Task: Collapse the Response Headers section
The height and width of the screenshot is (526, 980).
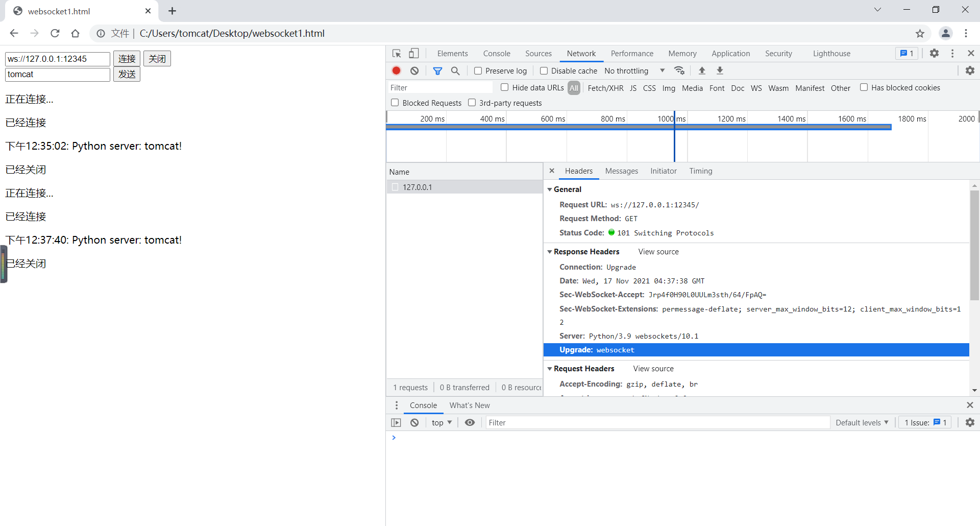Action: point(550,252)
